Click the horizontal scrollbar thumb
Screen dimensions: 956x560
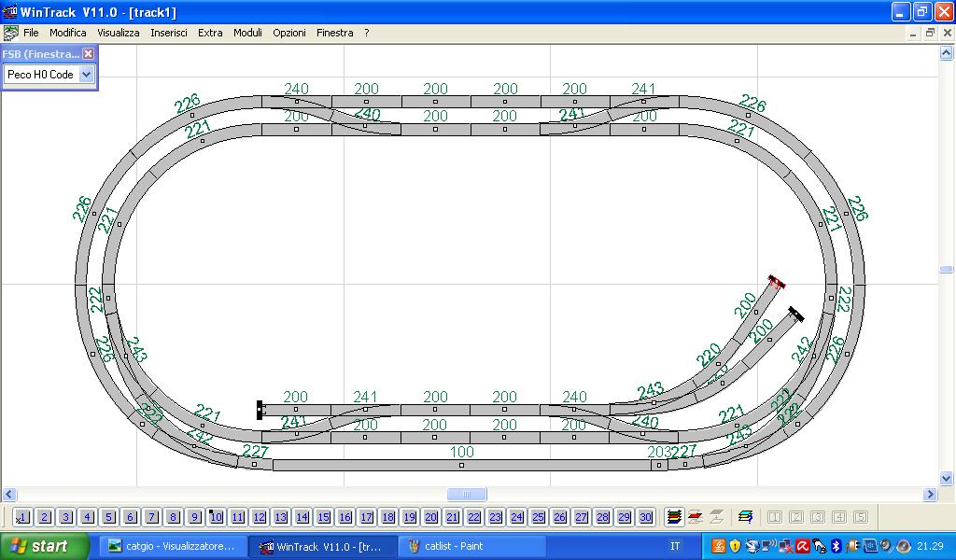point(467,494)
